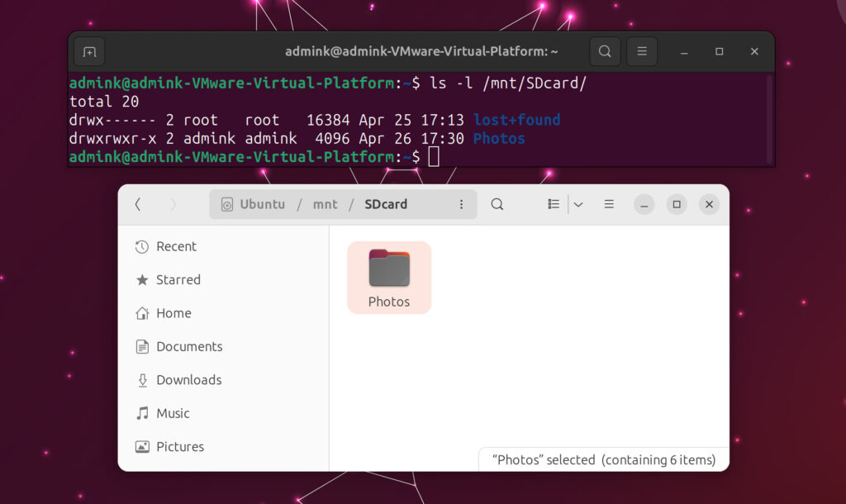Switch to list view in Files

coord(553,204)
